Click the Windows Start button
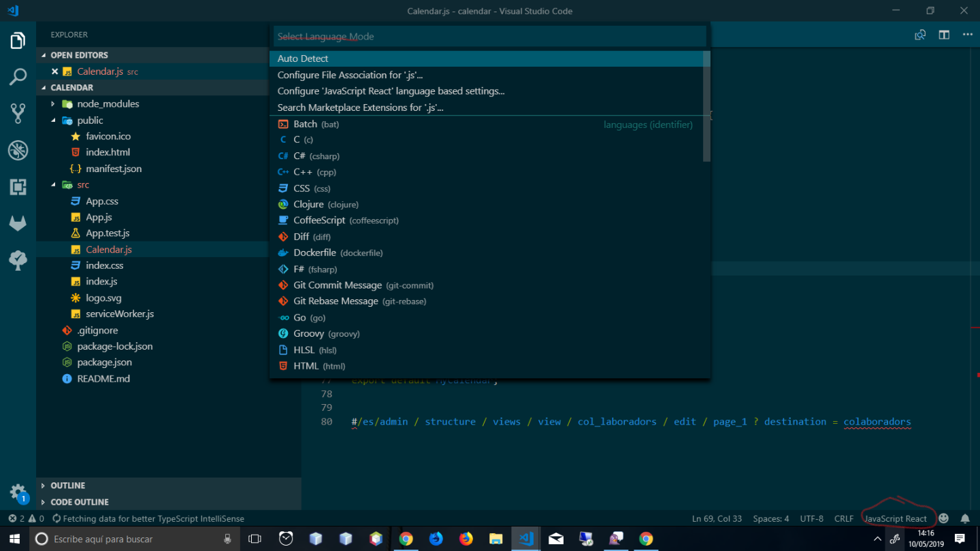The height and width of the screenshot is (551, 980). 14,539
